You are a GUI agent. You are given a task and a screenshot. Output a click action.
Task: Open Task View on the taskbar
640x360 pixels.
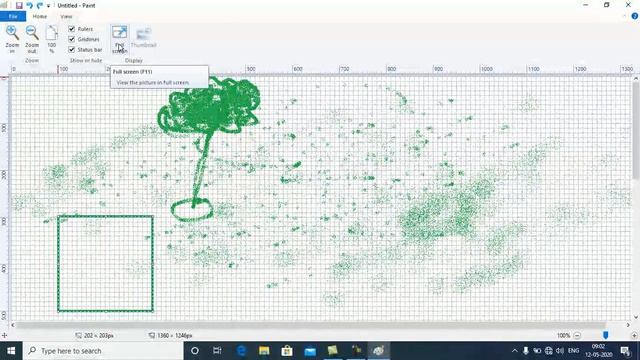217,351
